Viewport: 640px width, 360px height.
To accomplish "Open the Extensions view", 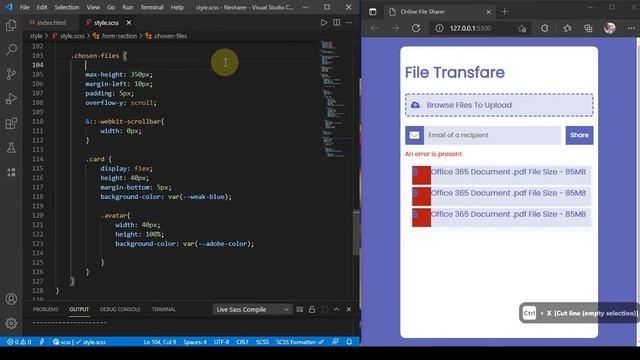I will click(x=11, y=123).
